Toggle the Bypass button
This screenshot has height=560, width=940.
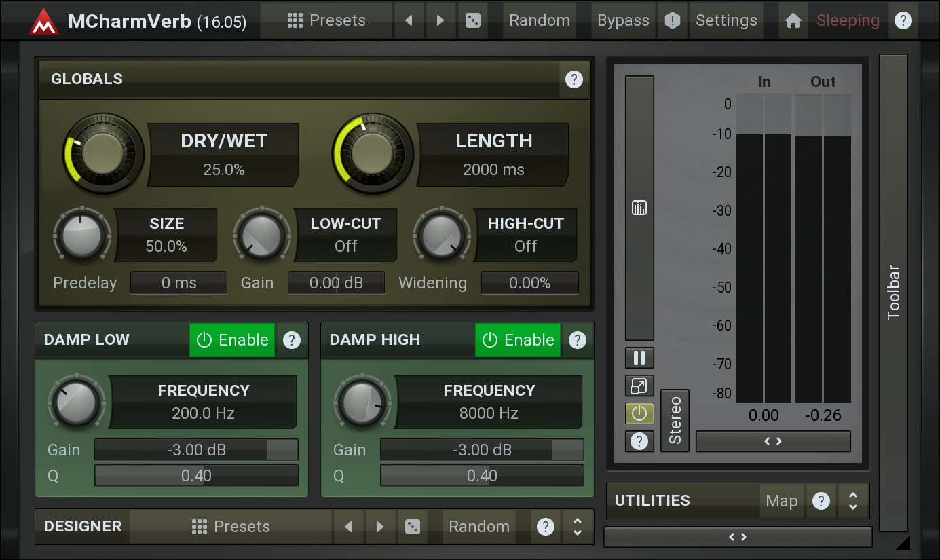tap(623, 20)
